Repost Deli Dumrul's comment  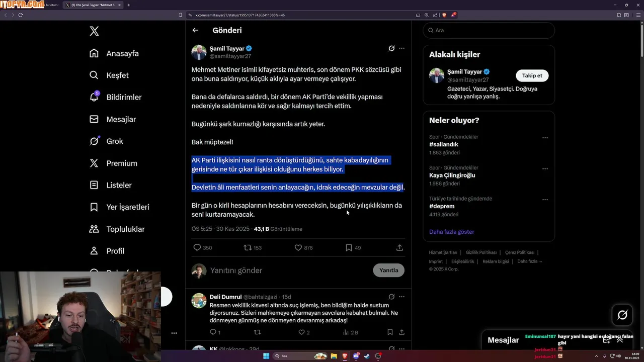(x=257, y=332)
